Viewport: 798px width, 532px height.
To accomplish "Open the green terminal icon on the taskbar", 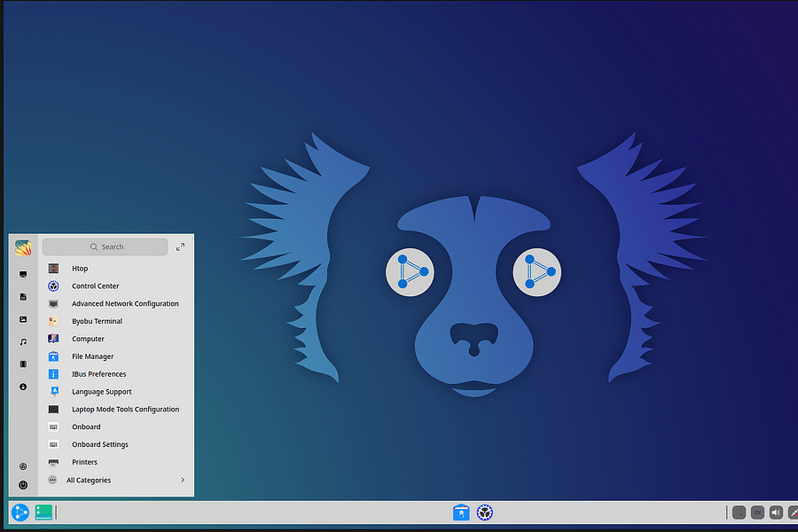I will point(42,512).
